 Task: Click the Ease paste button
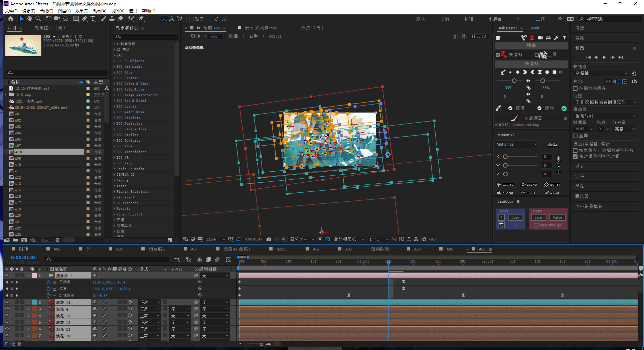click(x=538, y=217)
